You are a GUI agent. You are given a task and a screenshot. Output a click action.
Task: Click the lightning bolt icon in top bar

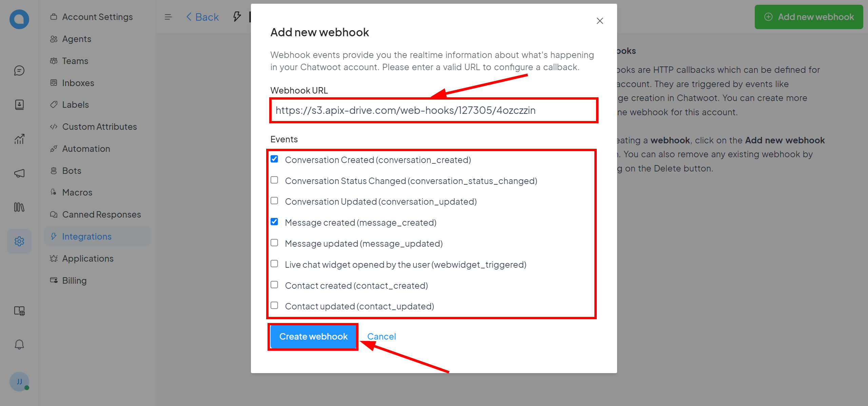237,17
